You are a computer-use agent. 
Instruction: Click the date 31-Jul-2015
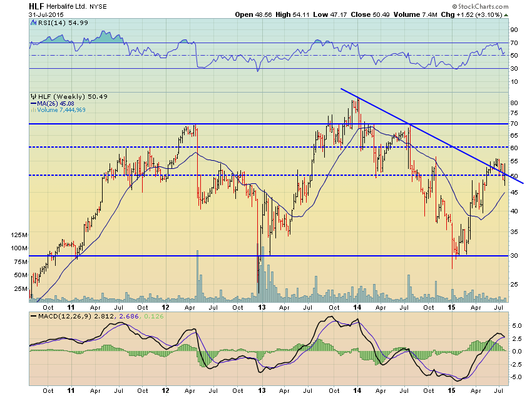46,15
